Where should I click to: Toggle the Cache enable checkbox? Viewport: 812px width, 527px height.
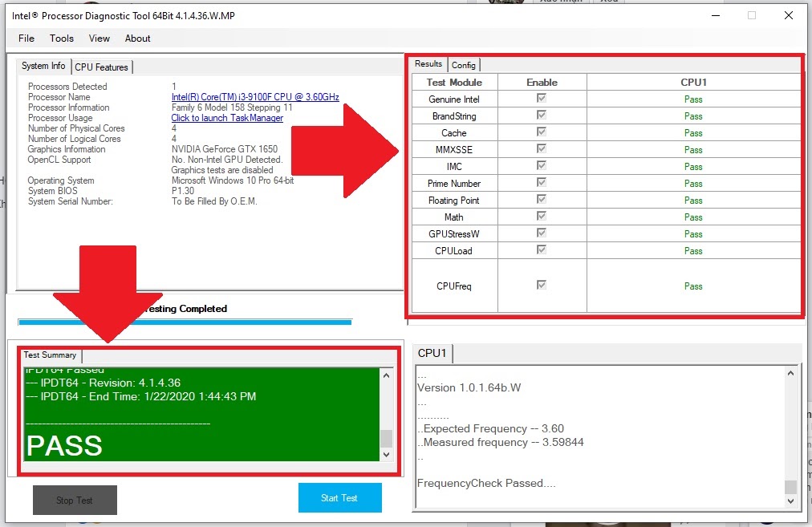pos(541,132)
